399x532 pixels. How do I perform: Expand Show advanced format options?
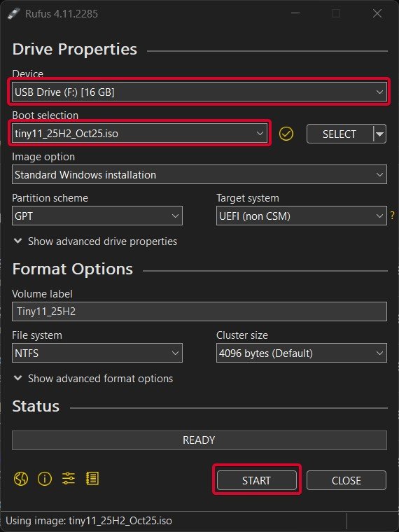[93, 378]
